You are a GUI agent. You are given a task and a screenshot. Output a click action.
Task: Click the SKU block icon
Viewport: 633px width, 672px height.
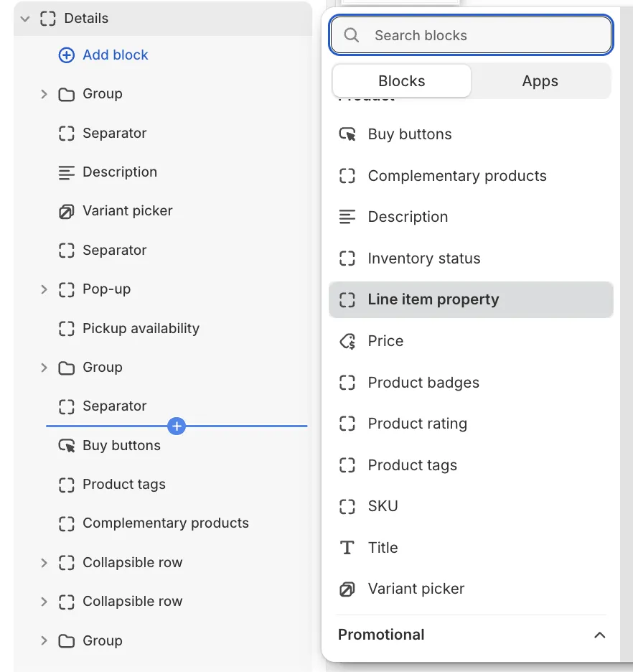tap(347, 506)
